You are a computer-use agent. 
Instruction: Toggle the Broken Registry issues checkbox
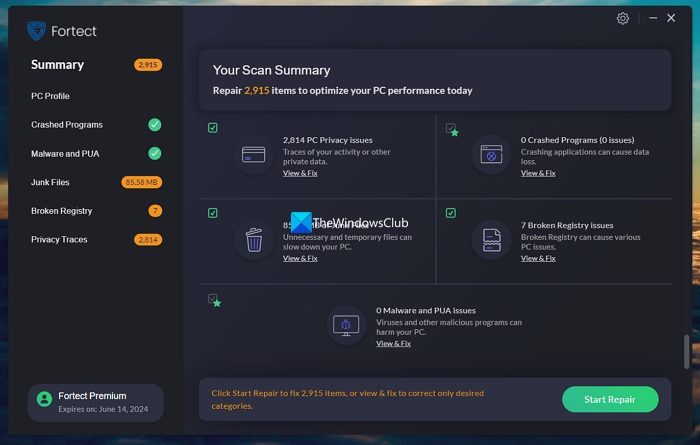[450, 213]
